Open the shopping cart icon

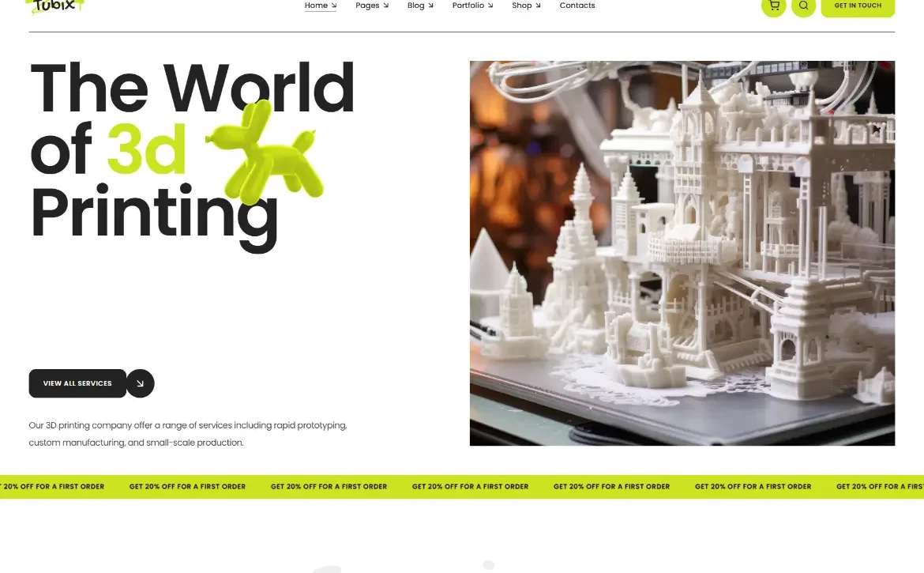(x=774, y=6)
